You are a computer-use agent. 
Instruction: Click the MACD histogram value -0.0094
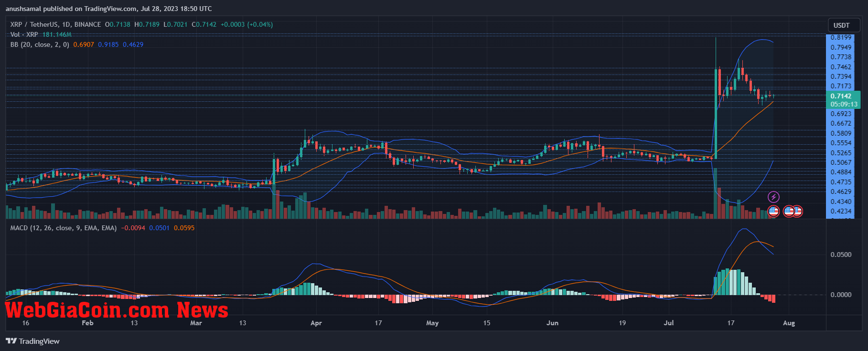pyautogui.click(x=133, y=228)
